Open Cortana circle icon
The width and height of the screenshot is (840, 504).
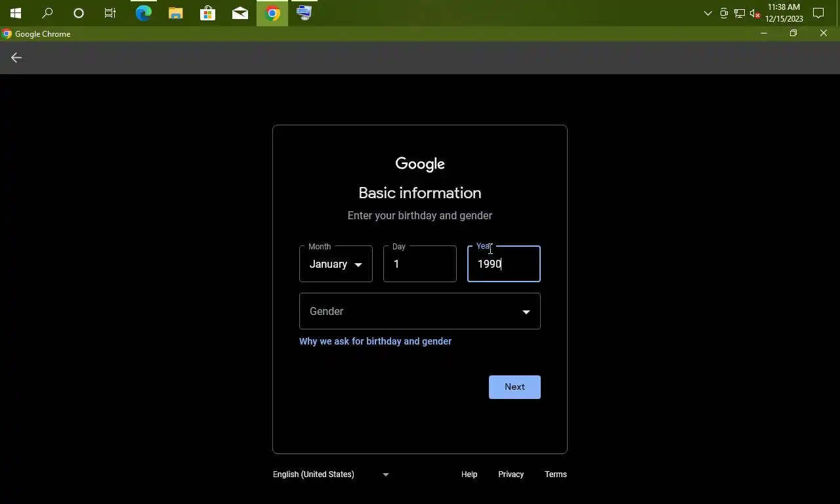click(x=79, y=13)
